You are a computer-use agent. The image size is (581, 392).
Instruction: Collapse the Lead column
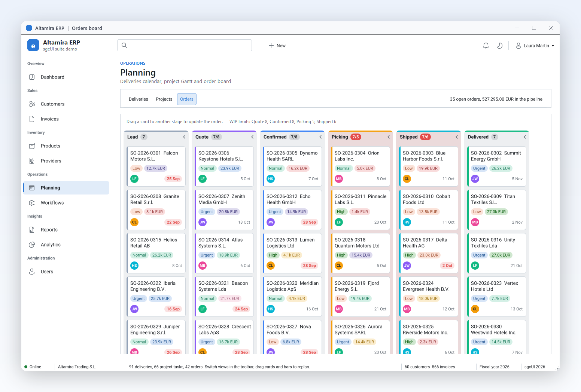[x=184, y=137]
